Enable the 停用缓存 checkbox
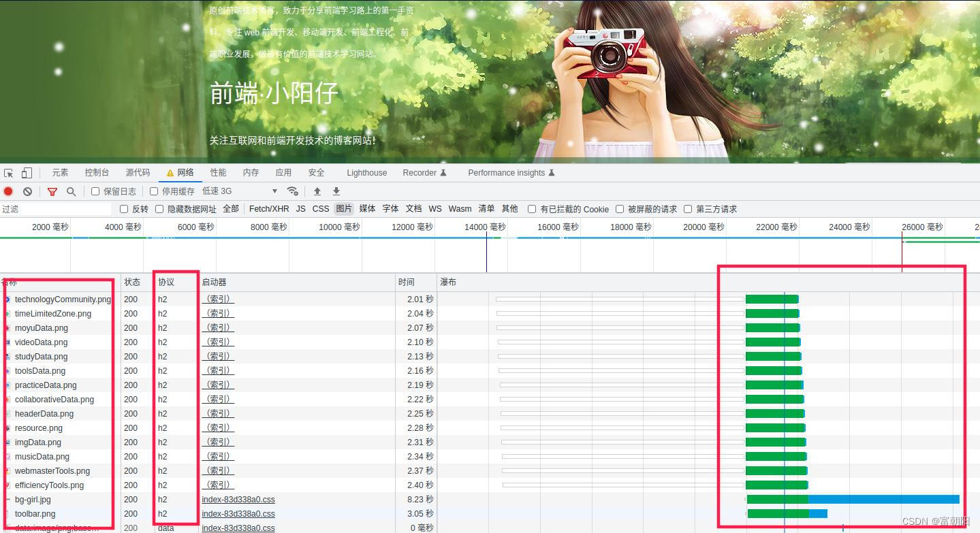Viewport: 980px width, 533px height. pyautogui.click(x=153, y=191)
